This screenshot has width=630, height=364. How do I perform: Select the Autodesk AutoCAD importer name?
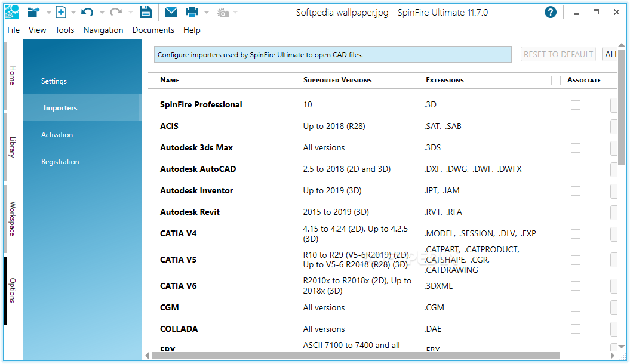198,169
